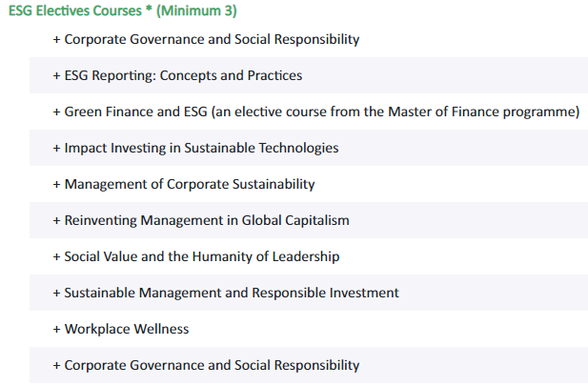Select the Workplace Wellness course title

click(127, 329)
